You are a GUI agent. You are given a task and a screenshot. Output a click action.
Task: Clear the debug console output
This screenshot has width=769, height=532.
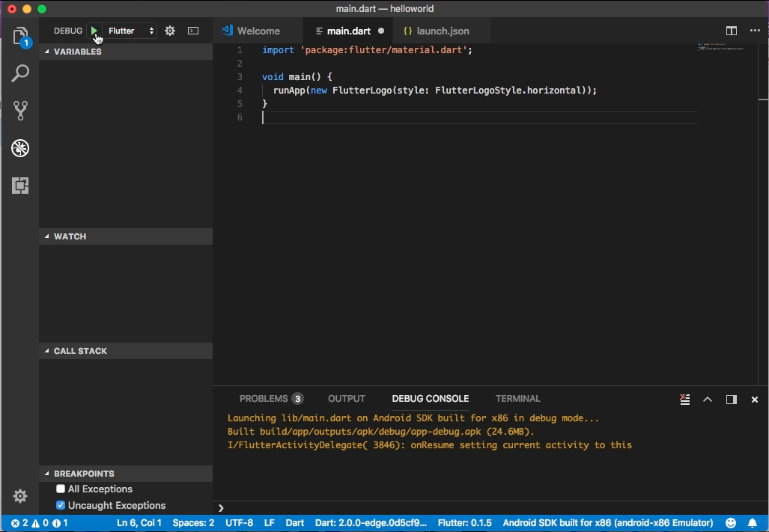(684, 400)
